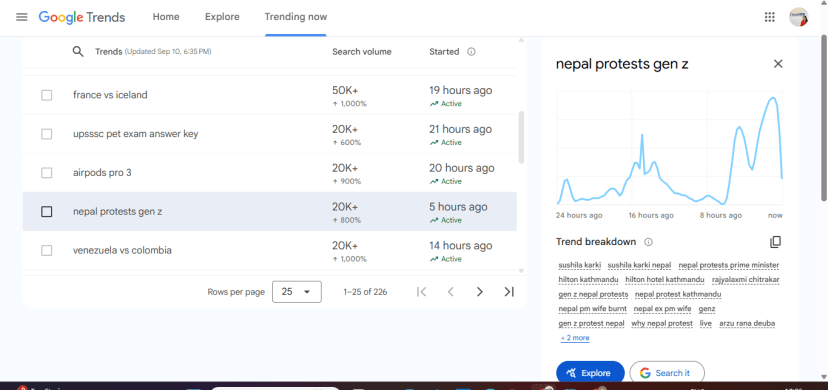Open the Google account avatar
This screenshot has height=390, width=828.
798,17
